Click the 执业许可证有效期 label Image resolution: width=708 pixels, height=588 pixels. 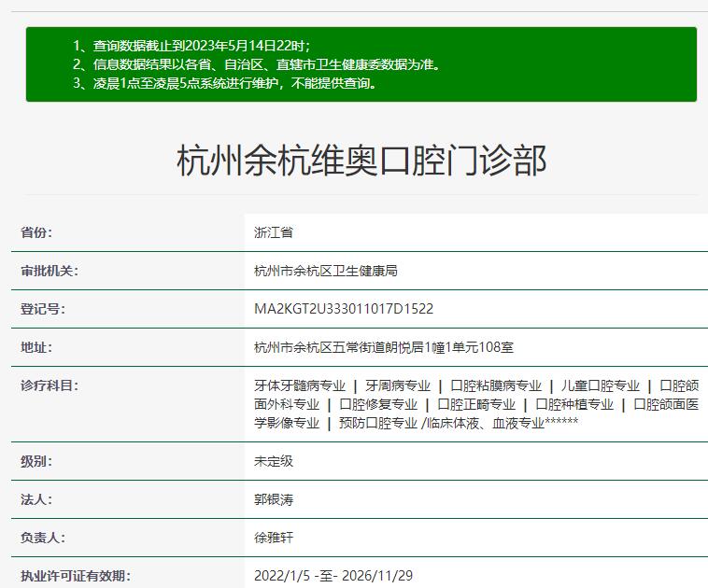(76, 576)
